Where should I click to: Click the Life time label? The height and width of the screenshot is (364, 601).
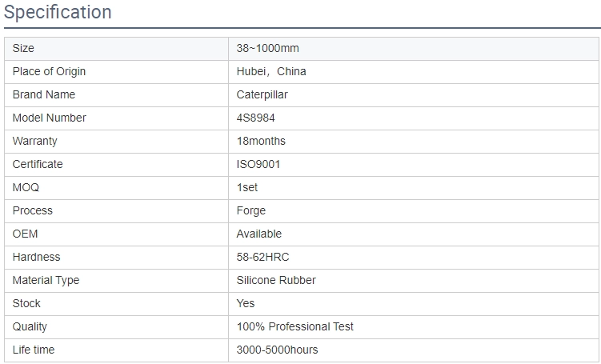(34, 350)
